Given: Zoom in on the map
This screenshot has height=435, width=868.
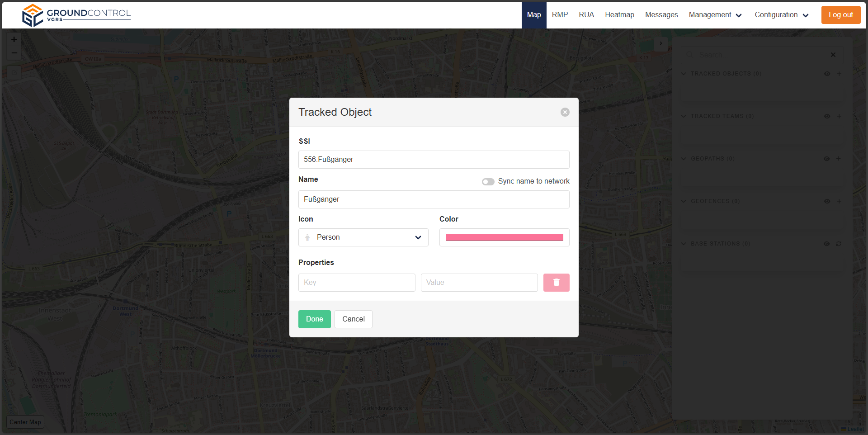Looking at the screenshot, I should tap(14, 40).
